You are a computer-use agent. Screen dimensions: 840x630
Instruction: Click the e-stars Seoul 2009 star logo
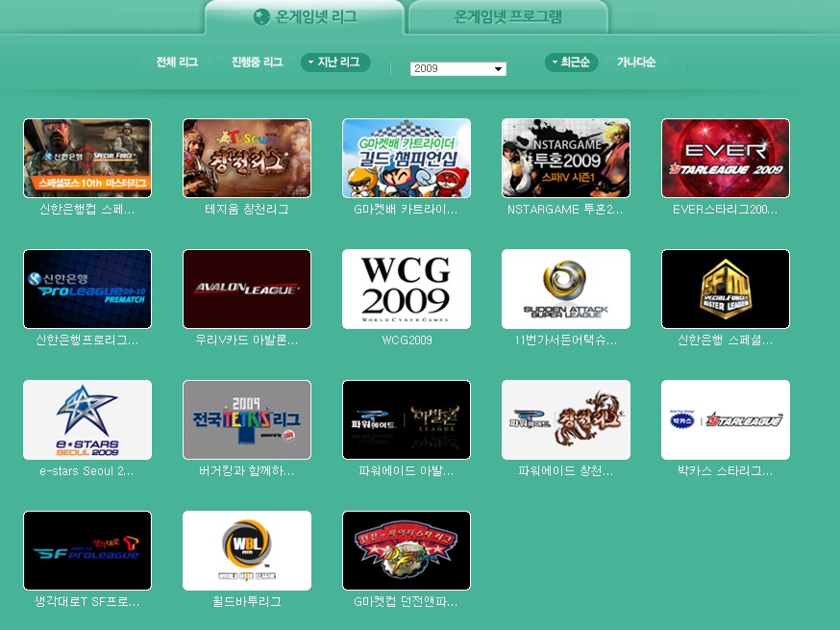87,419
